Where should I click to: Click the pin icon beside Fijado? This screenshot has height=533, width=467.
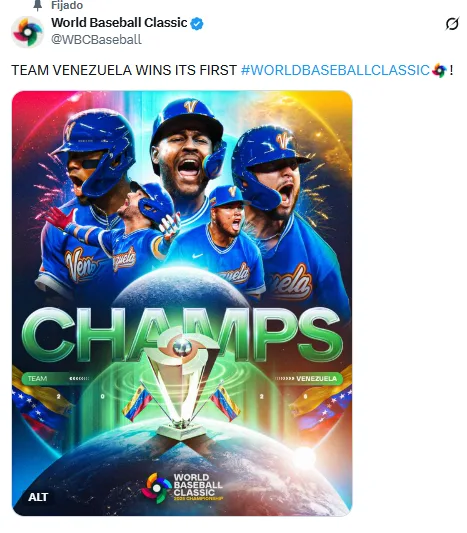pyautogui.click(x=38, y=5)
